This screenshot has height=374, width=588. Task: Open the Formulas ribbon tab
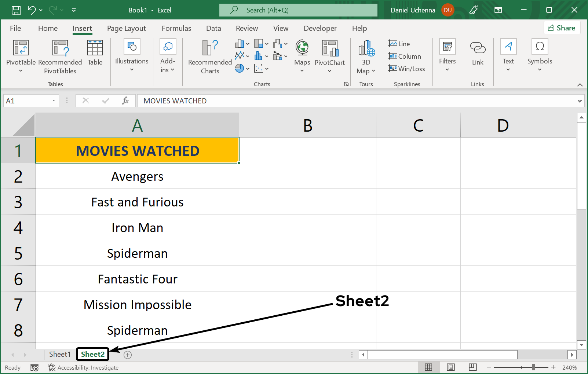(x=176, y=28)
